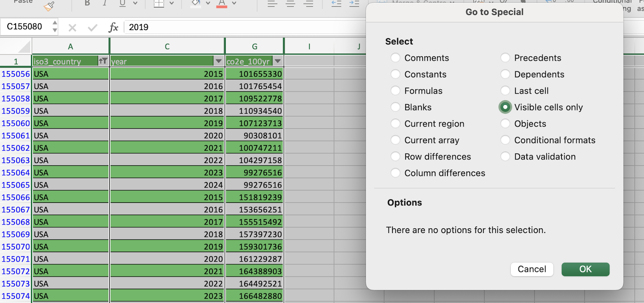This screenshot has width=644, height=303.
Task: Apply fill color with paint bucket icon
Action: pos(196,3)
